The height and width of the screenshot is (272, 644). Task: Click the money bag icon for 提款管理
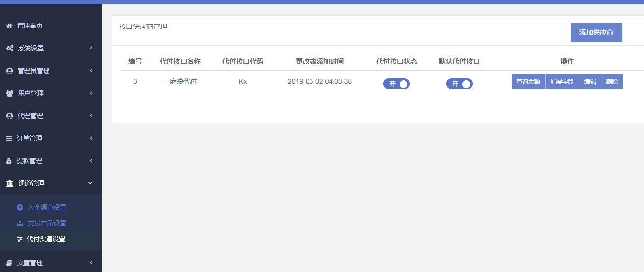[9, 161]
